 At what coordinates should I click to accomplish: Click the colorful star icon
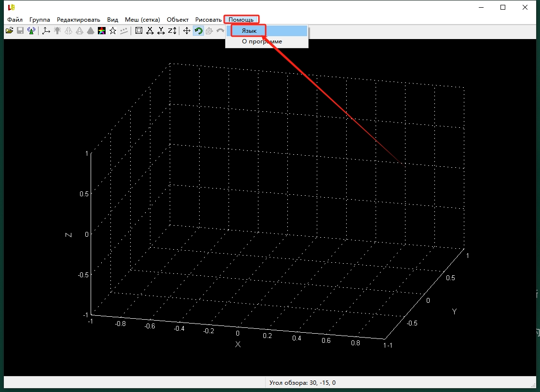click(102, 31)
